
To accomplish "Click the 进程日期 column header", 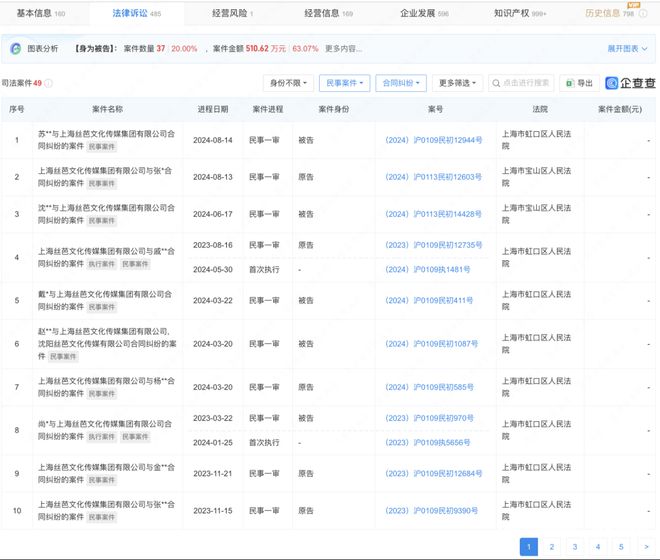I will [213, 109].
